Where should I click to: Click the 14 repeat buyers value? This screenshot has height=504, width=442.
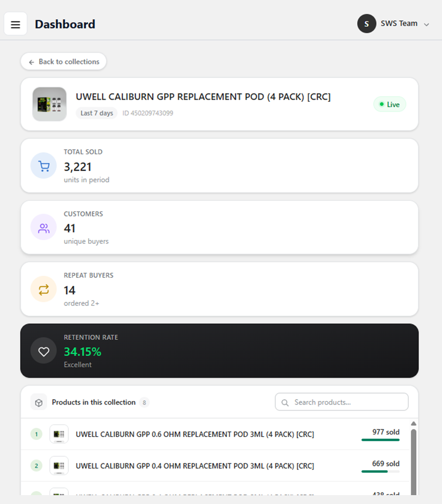[x=69, y=290]
